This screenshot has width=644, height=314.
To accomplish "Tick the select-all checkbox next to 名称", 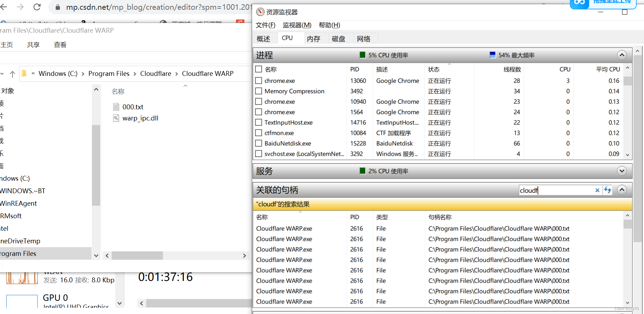I will pyautogui.click(x=259, y=69).
